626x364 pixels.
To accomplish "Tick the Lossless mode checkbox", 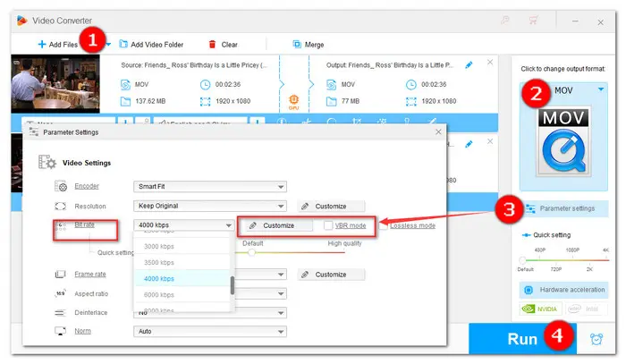I will tap(383, 225).
